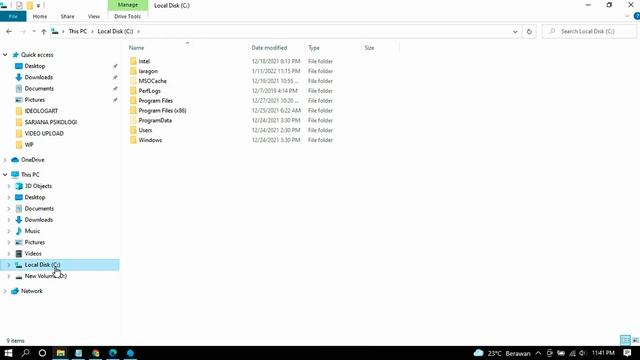
Task: Select Downloads under This PC
Action: pos(39,220)
